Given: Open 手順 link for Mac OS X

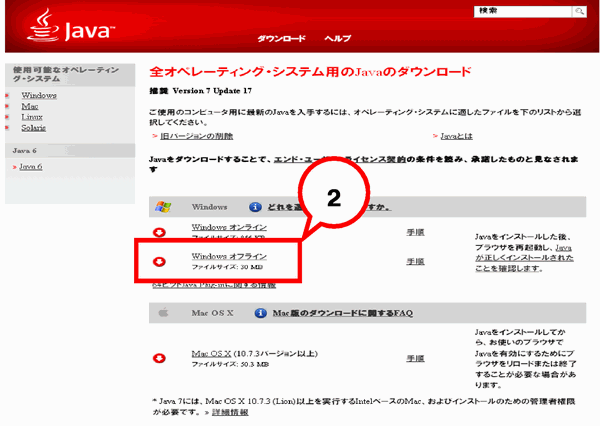Looking at the screenshot, I should click(x=415, y=358).
